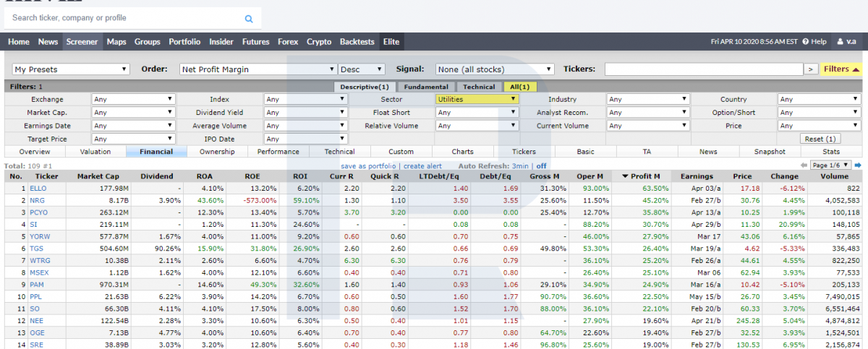Open Order dropdown Net Profit Margin

258,69
